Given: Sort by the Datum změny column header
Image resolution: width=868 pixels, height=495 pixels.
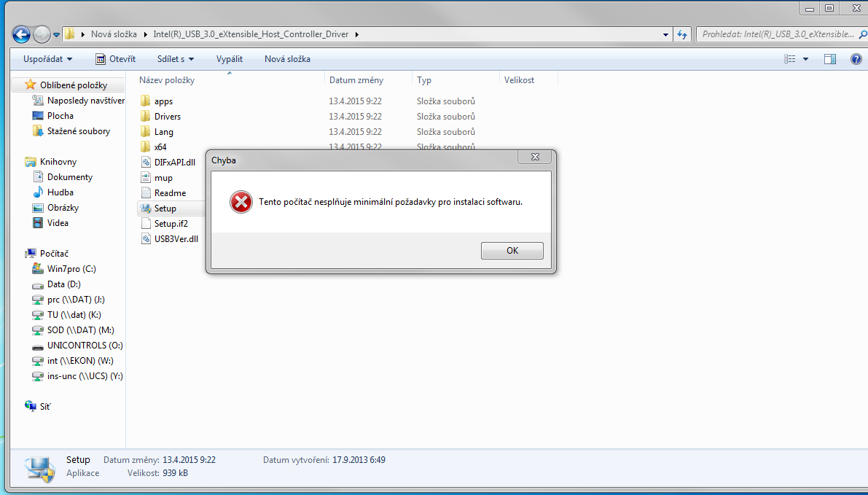Looking at the screenshot, I should tap(356, 80).
